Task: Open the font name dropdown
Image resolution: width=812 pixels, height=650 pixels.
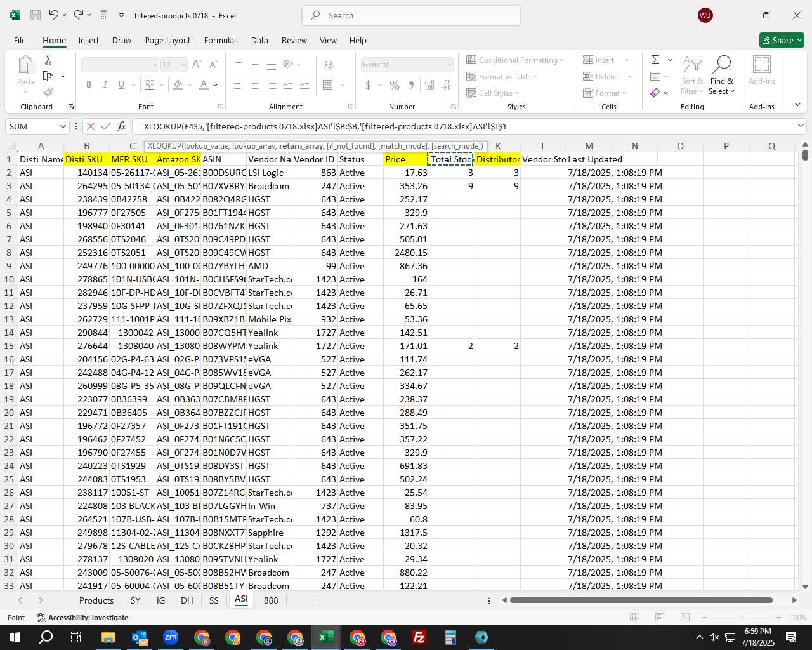Action: pyautogui.click(x=154, y=65)
